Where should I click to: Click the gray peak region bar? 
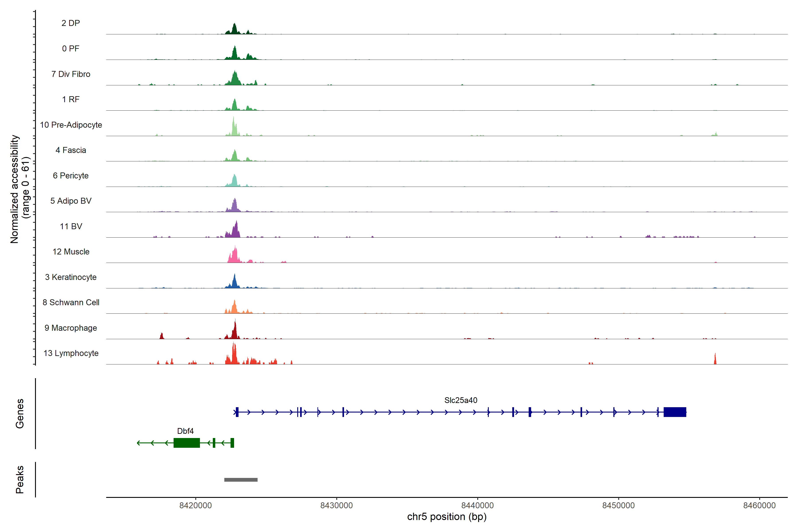(241, 479)
